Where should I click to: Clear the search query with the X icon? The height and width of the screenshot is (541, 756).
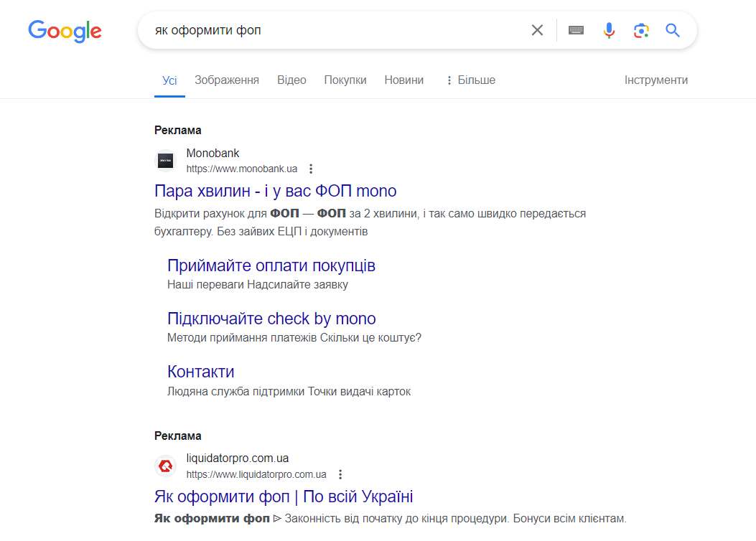537,30
